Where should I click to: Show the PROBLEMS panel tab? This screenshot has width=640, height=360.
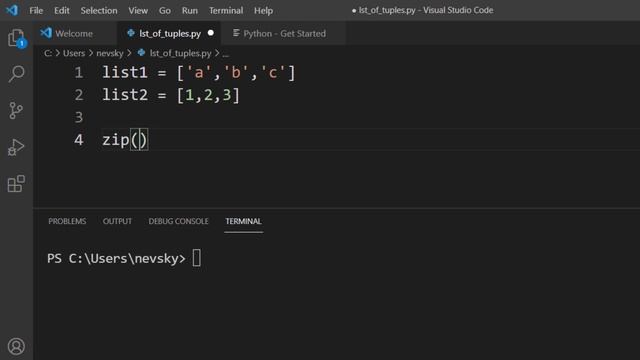[x=67, y=221]
